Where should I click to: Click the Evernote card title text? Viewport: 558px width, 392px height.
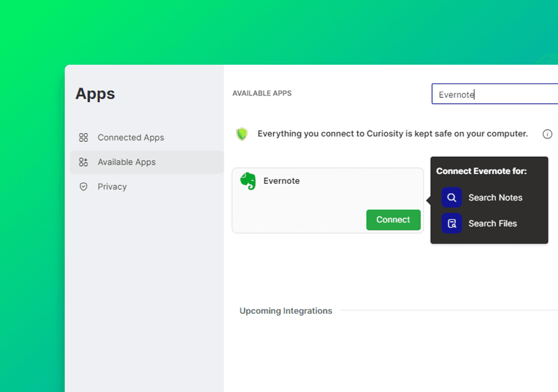pyautogui.click(x=281, y=181)
